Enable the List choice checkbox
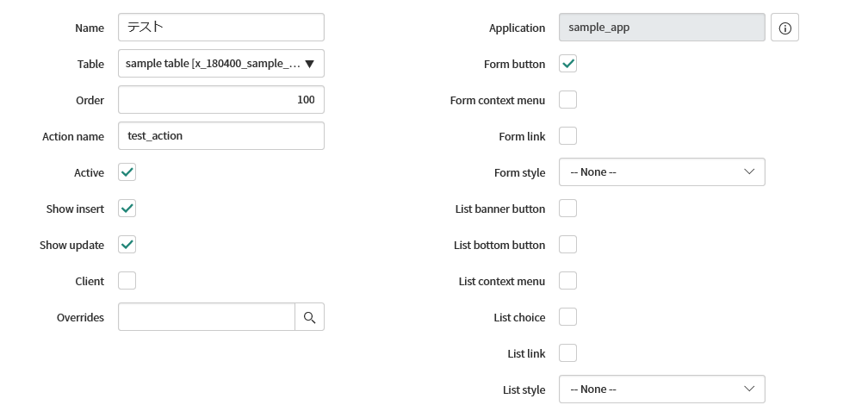Image resolution: width=868 pixels, height=405 pixels. (x=568, y=317)
